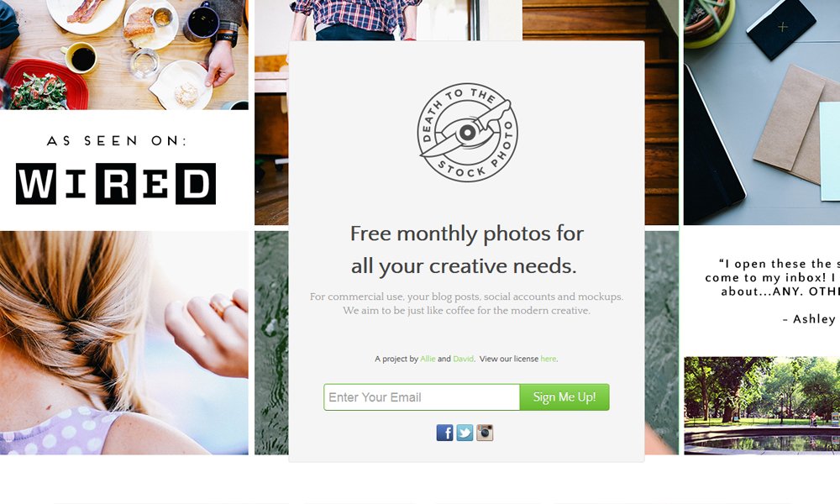Open the Instagram camera icon
This screenshot has width=840, height=504.
coord(485,433)
